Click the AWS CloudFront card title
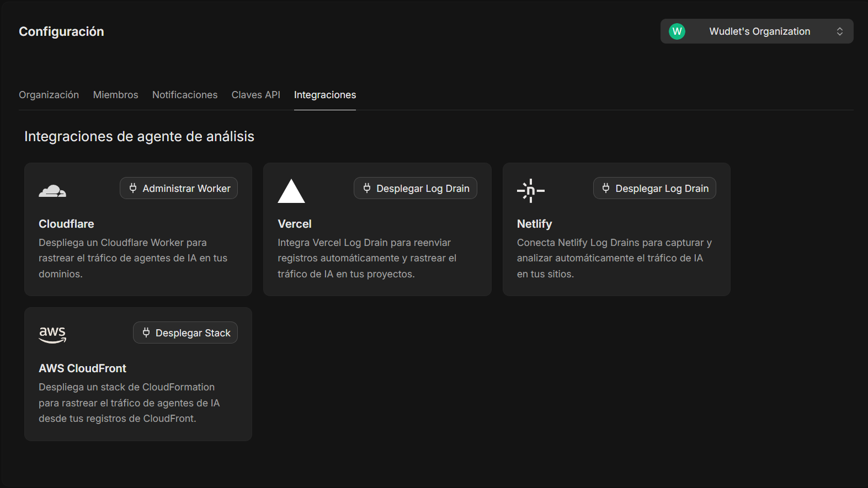This screenshot has width=868, height=488. 82,368
